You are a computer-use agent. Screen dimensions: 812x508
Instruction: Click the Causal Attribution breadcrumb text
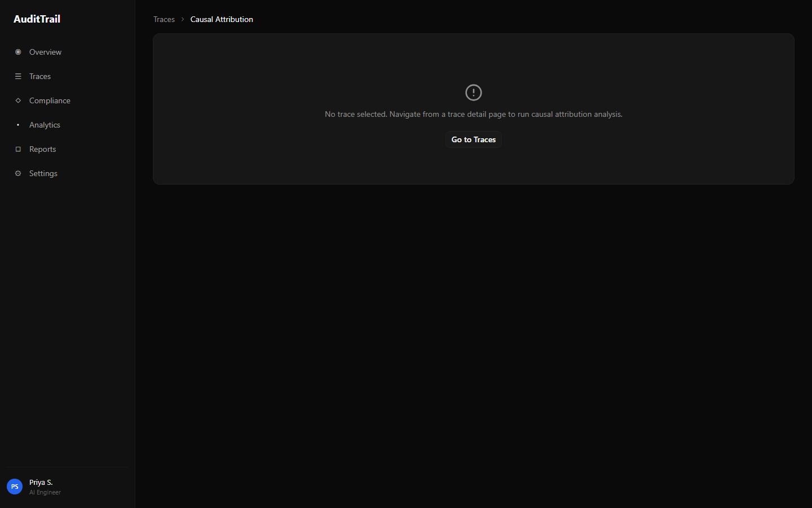click(x=222, y=19)
